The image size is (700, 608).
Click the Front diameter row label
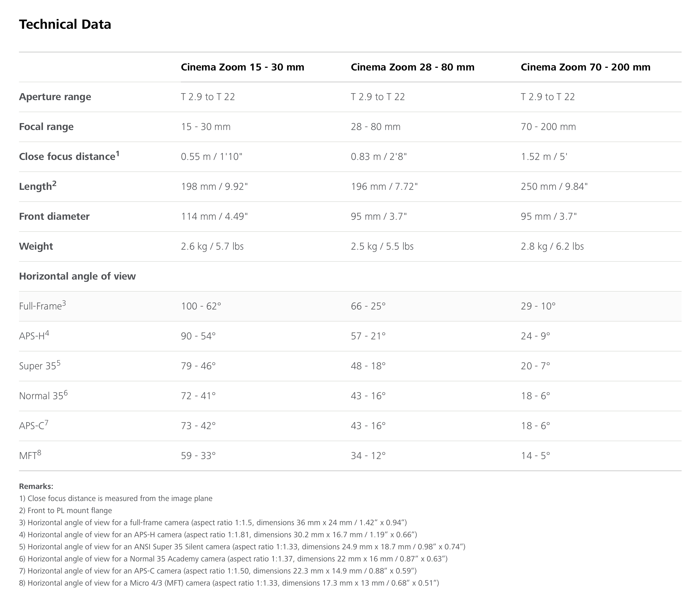point(54,217)
